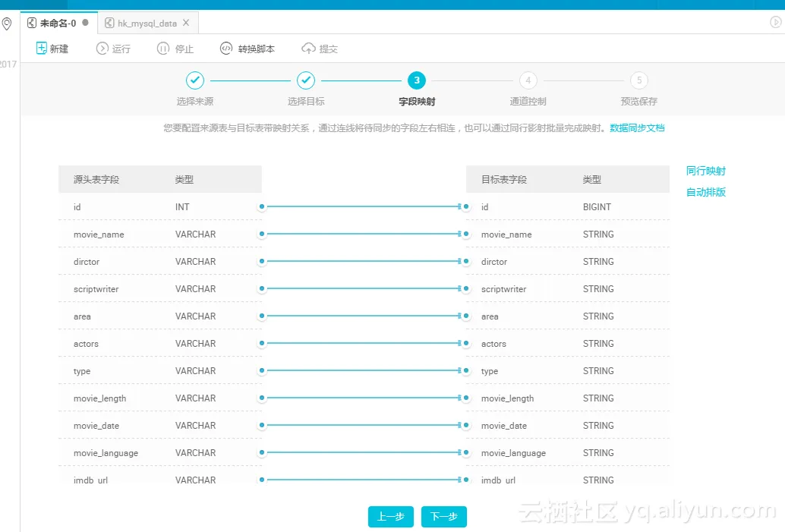Image resolution: width=785 pixels, height=532 pixels.
Task: Click source field name imdb_url
Action: pyautogui.click(x=90, y=480)
